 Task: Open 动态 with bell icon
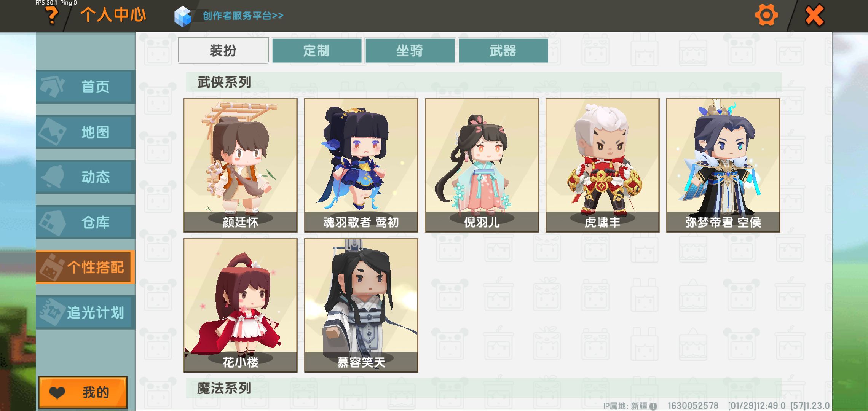pos(86,177)
